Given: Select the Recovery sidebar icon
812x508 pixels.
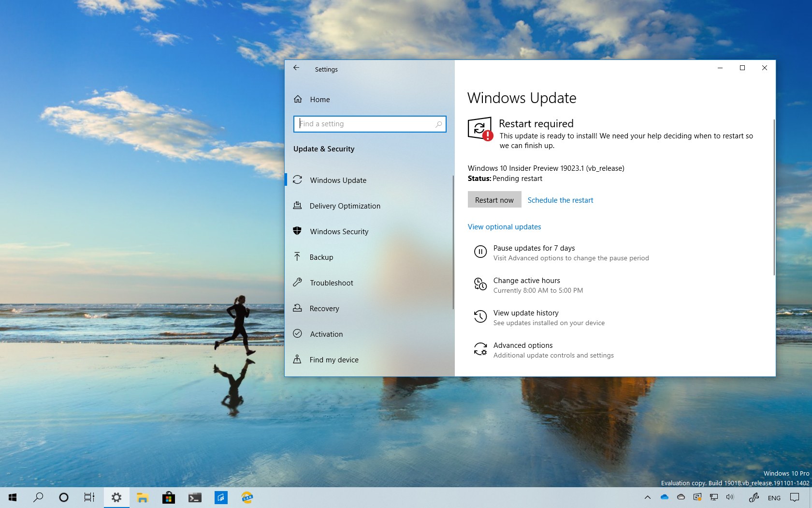Looking at the screenshot, I should point(298,308).
